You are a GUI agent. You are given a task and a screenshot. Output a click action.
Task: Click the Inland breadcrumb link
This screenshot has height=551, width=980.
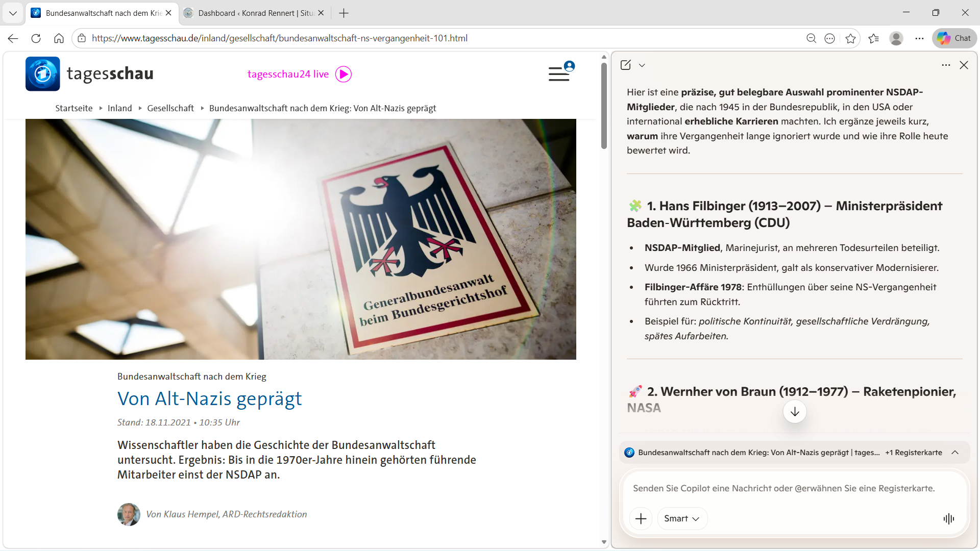[119, 108]
